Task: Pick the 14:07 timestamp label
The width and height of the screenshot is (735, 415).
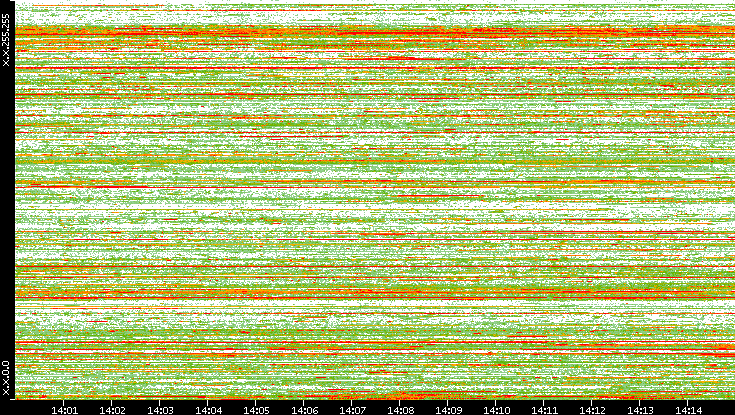Action: (353, 409)
